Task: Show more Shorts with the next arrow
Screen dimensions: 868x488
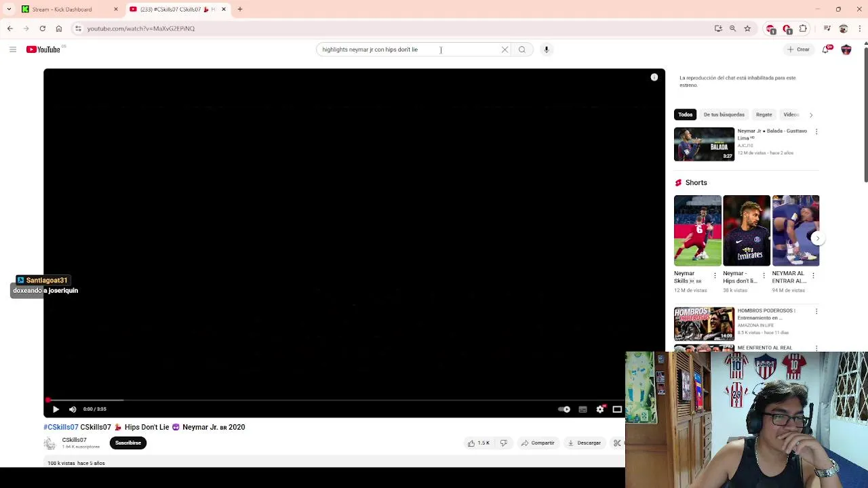Action: (817, 238)
